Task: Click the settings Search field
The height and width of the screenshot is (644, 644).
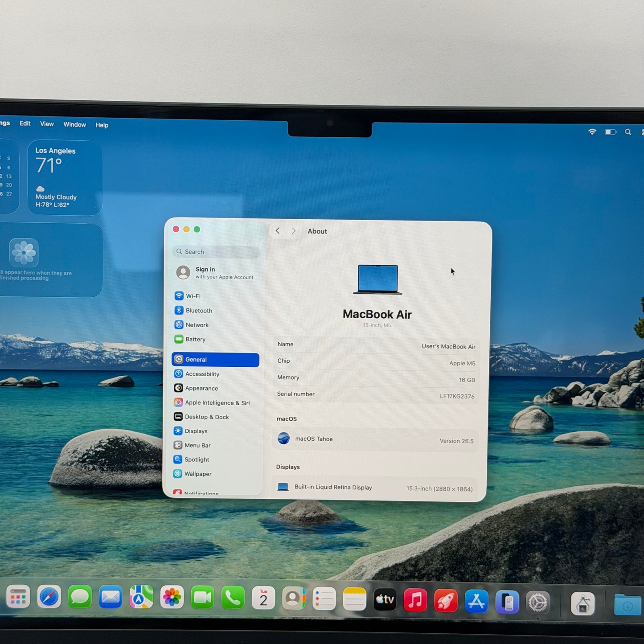Action: (x=216, y=252)
